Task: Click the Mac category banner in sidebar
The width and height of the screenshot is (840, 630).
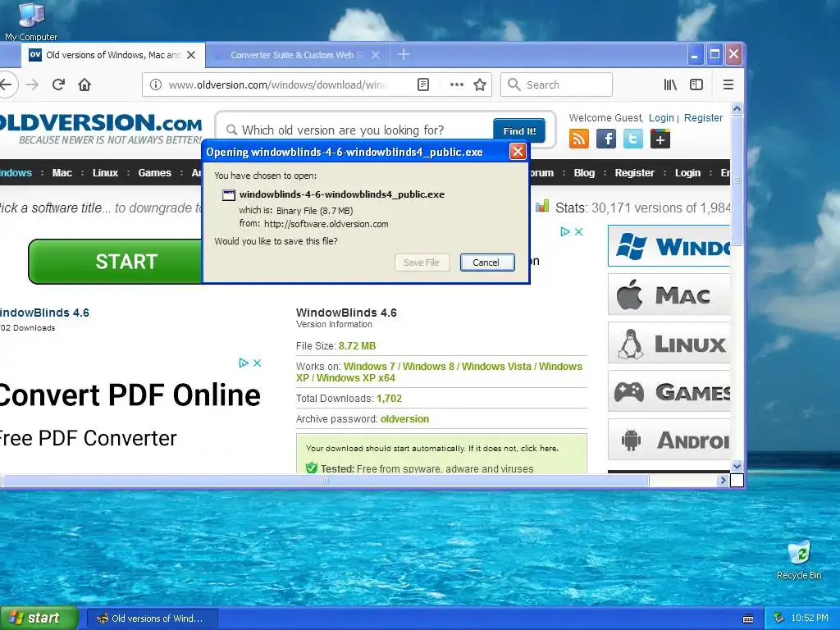Action: (x=669, y=294)
